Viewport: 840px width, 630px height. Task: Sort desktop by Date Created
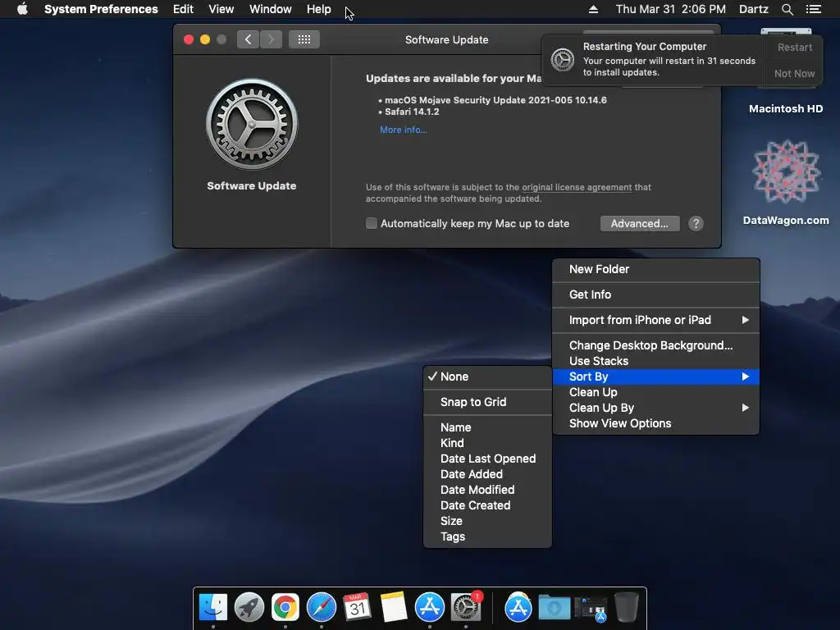[x=487, y=505]
